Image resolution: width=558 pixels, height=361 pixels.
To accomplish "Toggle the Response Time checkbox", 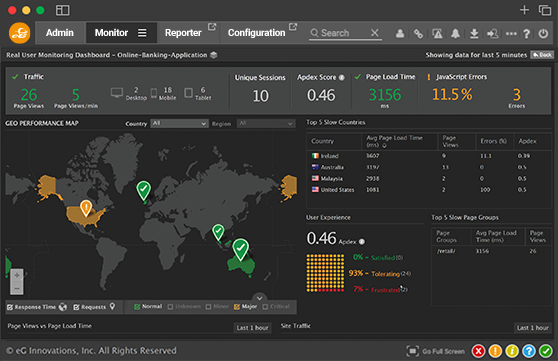I will pyautogui.click(x=10, y=307).
